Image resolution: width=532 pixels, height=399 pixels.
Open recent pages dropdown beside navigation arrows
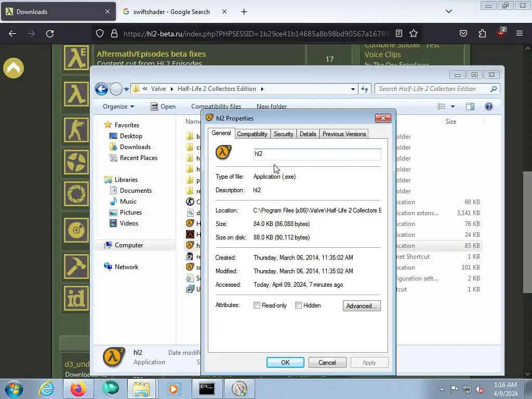coord(126,89)
